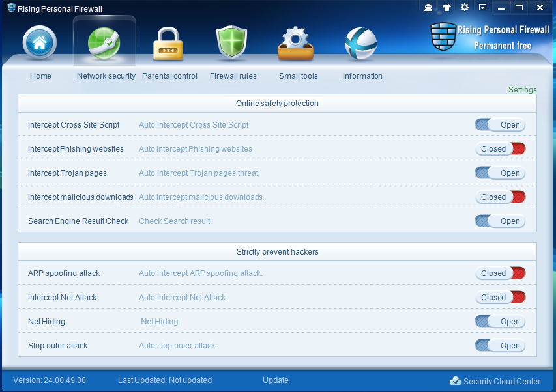556x392 pixels.
Task: Switch to Parental control tab label
Action: (x=169, y=76)
